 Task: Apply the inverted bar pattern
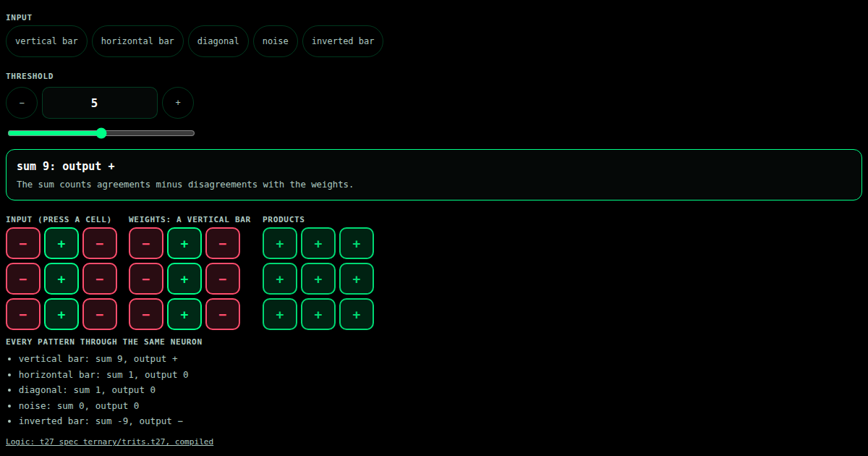coord(343,41)
